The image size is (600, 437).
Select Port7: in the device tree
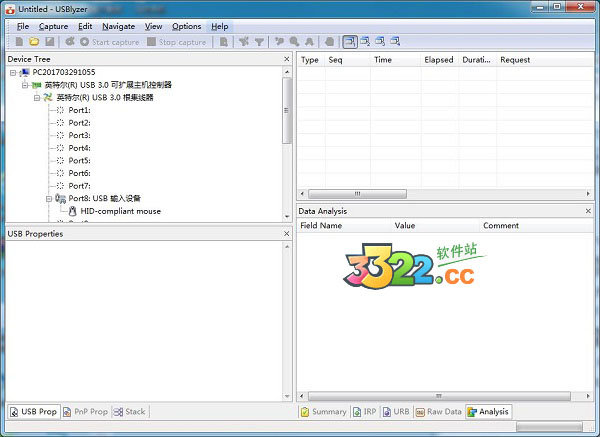point(79,186)
